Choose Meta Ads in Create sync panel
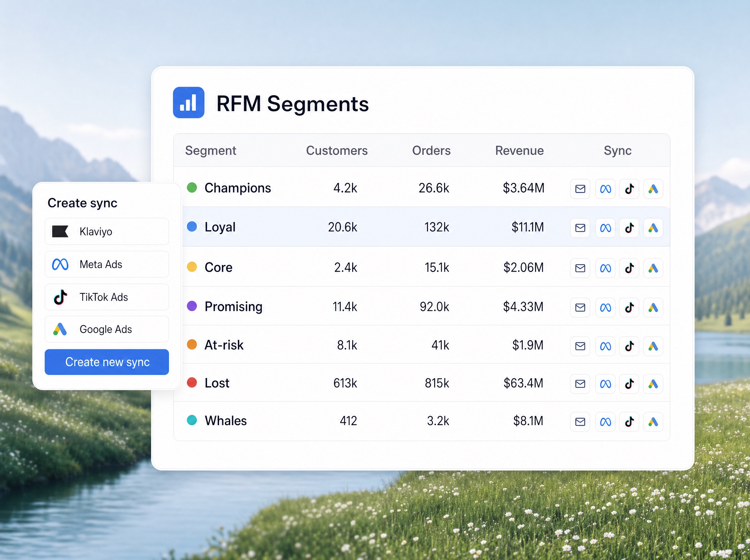This screenshot has width=750, height=560. click(107, 264)
